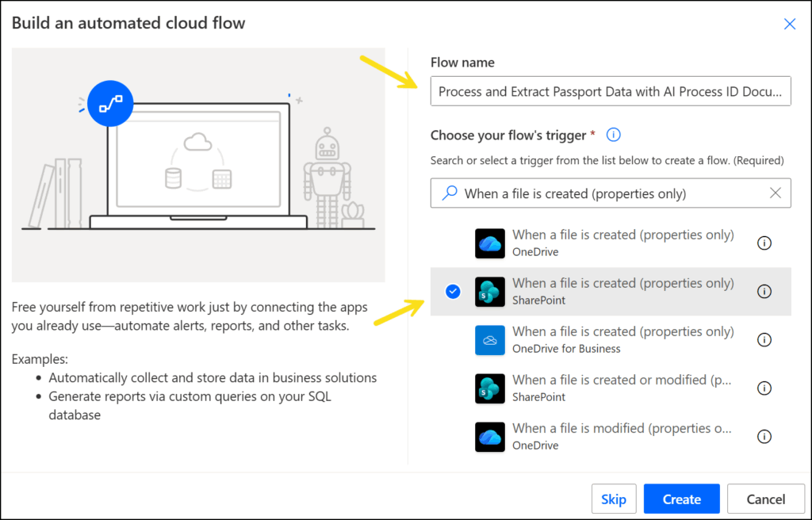Click OneDrive icon for file modified trigger
This screenshot has height=520, width=812.
click(490, 437)
